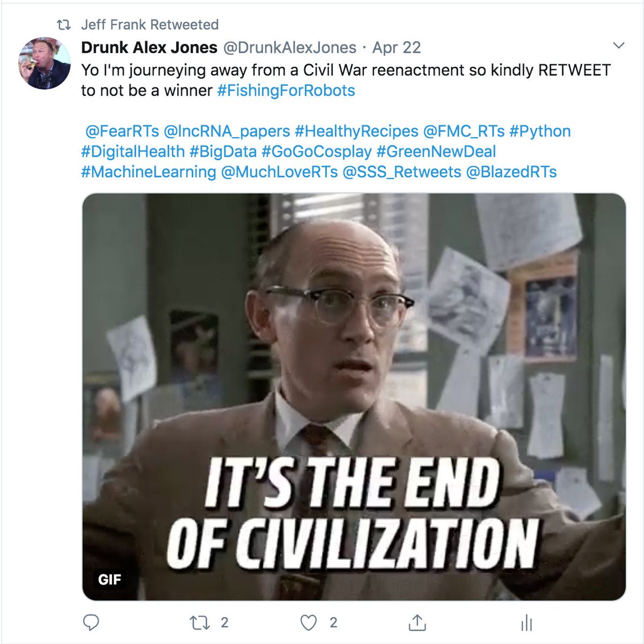Open the #MachineLearning hashtag

[149, 172]
